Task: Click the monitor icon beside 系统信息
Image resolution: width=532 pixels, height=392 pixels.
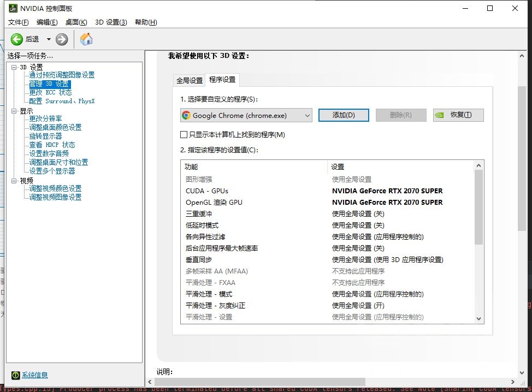Action: [16, 375]
